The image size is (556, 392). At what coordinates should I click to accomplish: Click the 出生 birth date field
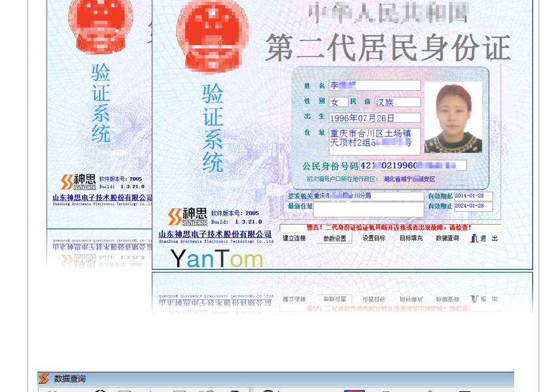point(374,118)
